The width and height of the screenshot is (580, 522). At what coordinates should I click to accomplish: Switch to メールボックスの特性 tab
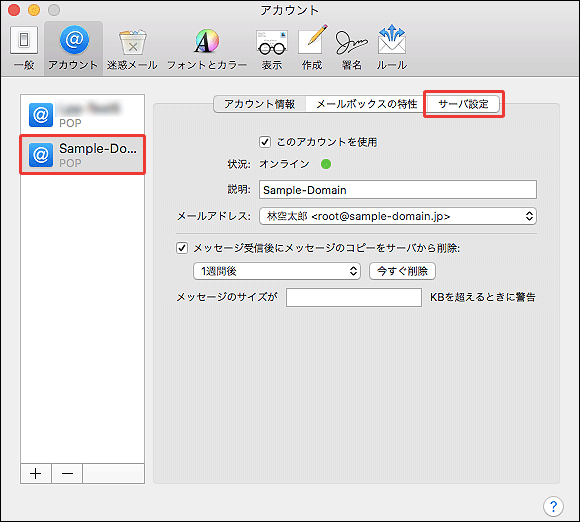coord(366,104)
